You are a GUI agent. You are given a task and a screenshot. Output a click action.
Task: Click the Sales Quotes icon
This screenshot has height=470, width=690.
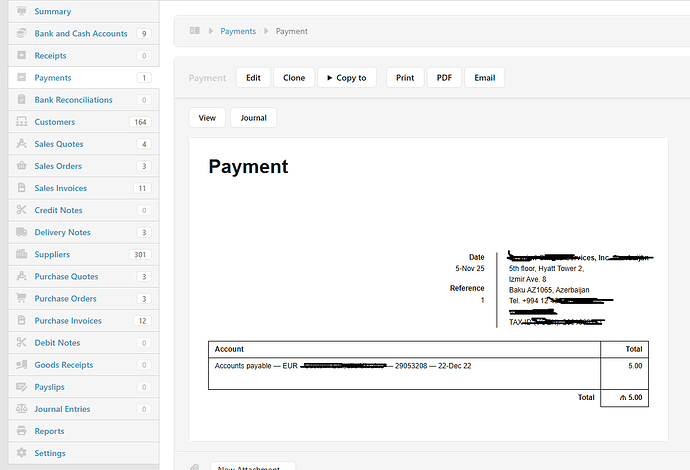pyautogui.click(x=21, y=143)
